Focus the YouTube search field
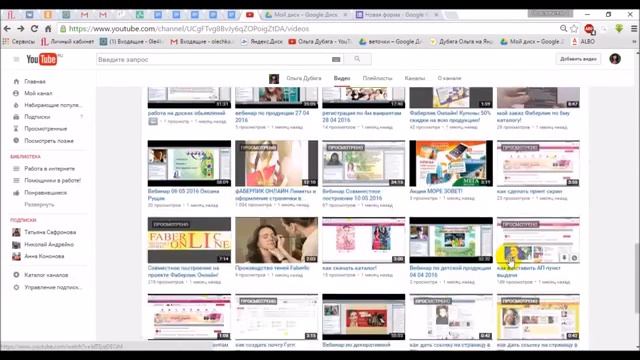The height and width of the screenshot is (360, 640). click(x=213, y=59)
